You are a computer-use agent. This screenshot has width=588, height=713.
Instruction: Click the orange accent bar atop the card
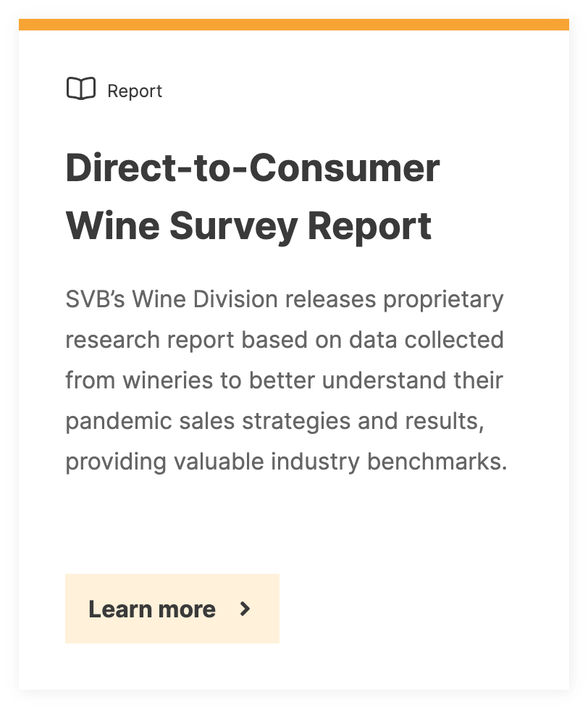point(294,25)
